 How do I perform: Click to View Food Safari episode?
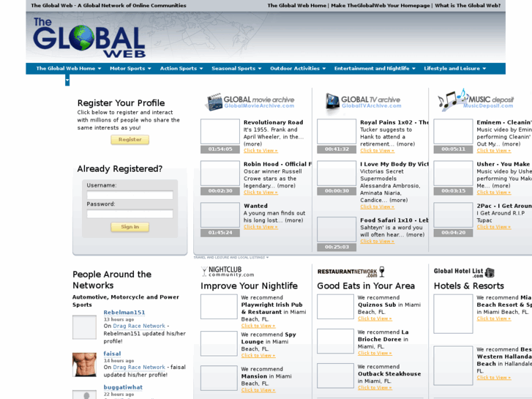(378, 241)
